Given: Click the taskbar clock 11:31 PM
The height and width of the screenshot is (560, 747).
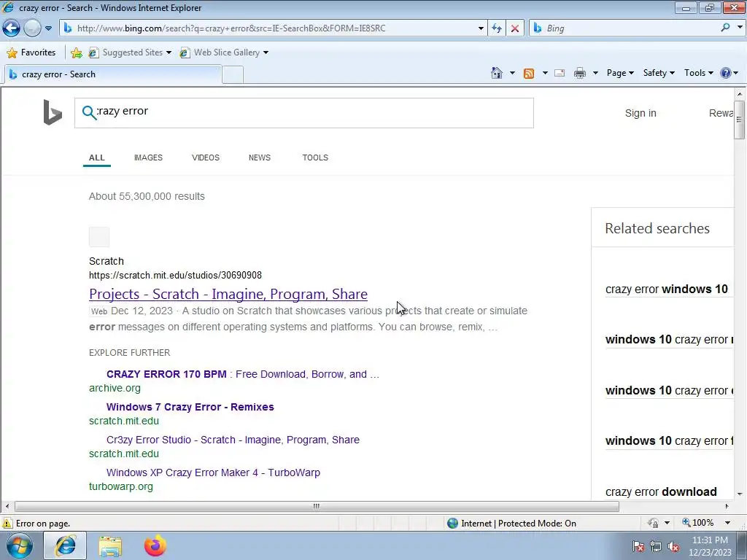Looking at the screenshot, I should pyautogui.click(x=710, y=540).
